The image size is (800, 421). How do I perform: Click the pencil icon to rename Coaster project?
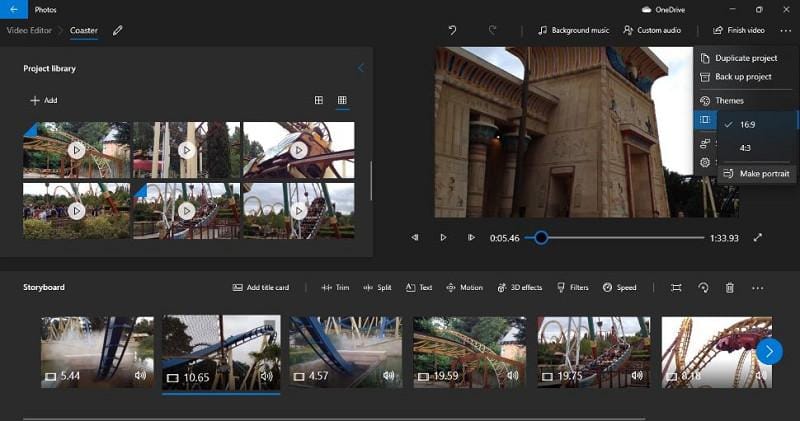click(x=118, y=30)
